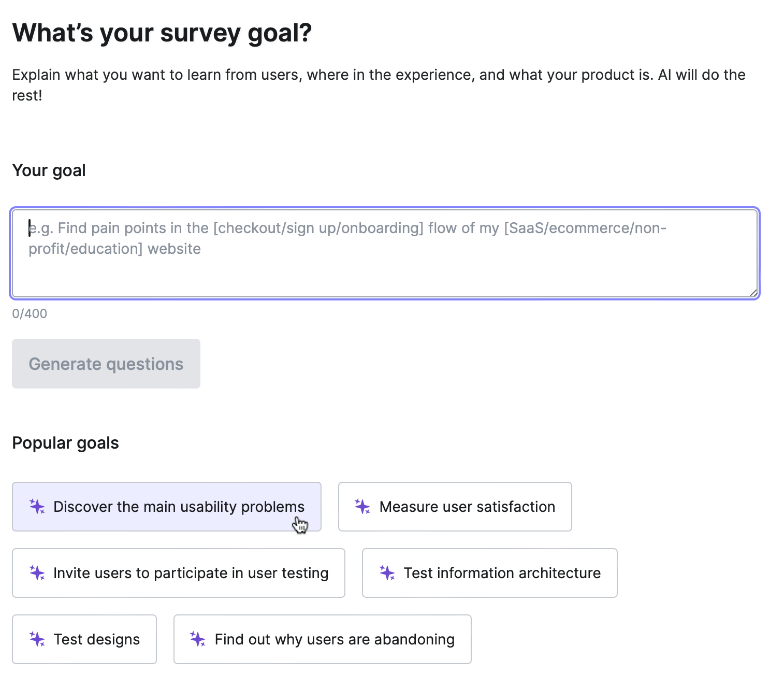This screenshot has height=689, width=784.
Task: Click the sparkle icon on 'Test information architecture'
Action: tap(386, 573)
